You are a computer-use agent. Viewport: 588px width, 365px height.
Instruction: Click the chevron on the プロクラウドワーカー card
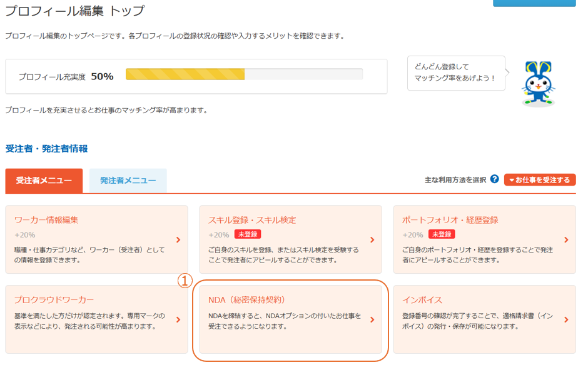(x=178, y=319)
